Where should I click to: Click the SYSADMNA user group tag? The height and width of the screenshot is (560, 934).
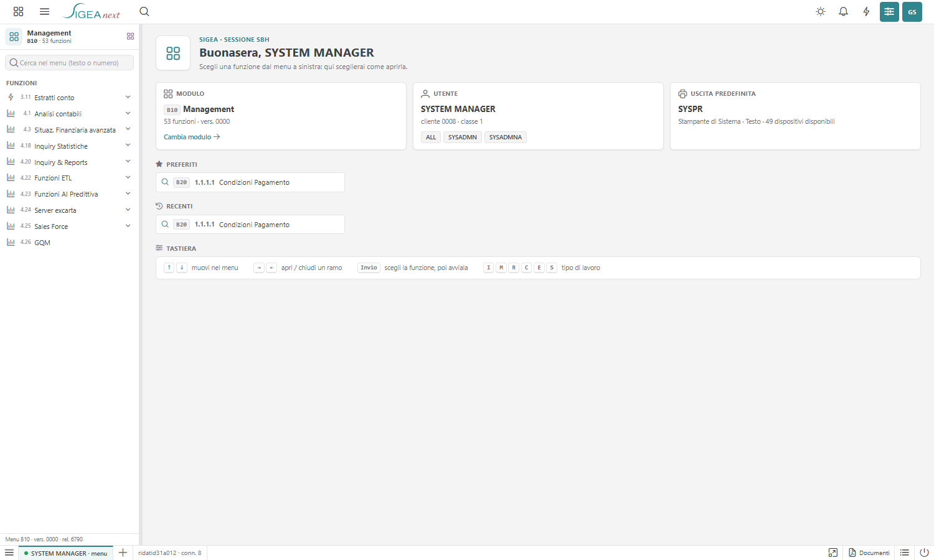coord(506,138)
